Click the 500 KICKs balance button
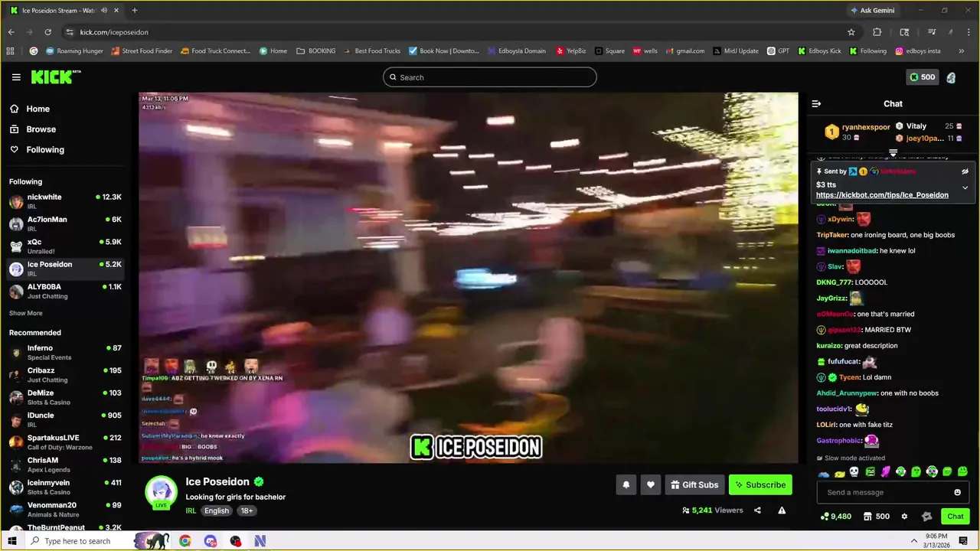This screenshot has width=980, height=551. [923, 77]
